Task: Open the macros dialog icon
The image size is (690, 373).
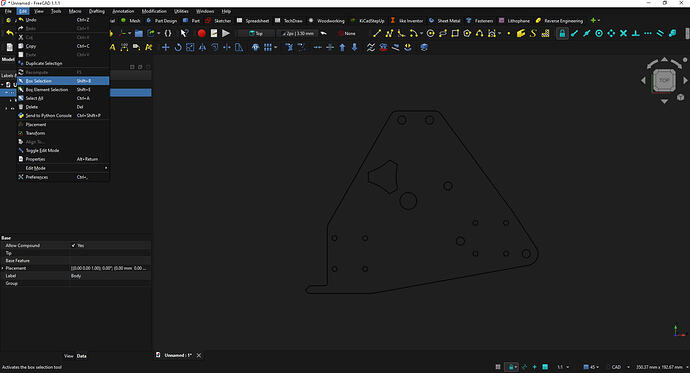Action: point(214,33)
